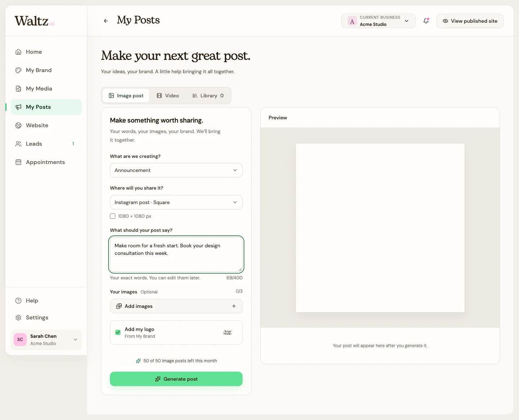Click the 'From My Brand' caption
Image resolution: width=519 pixels, height=420 pixels.
point(140,336)
